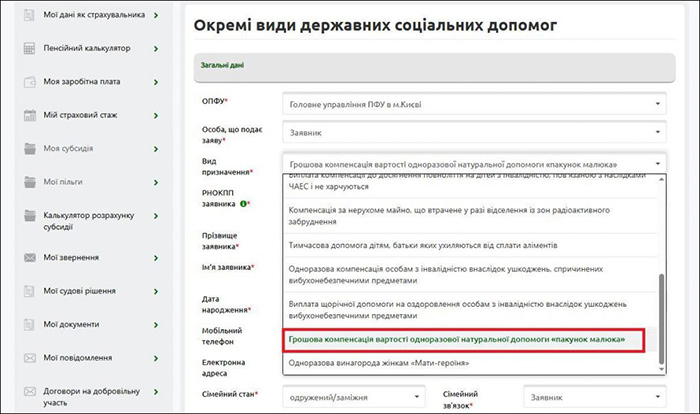Go to Мої звернення section

click(71, 258)
